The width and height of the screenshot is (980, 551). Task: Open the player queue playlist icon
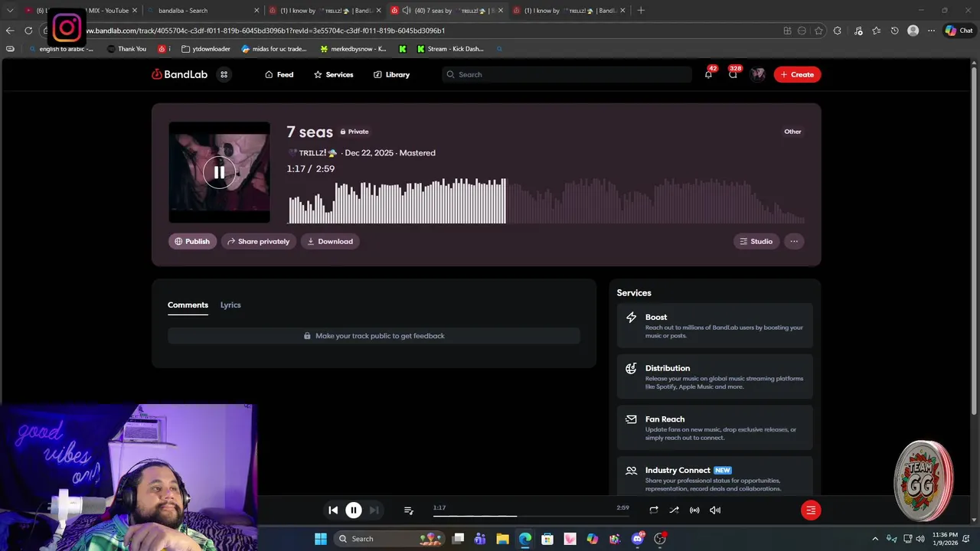[x=408, y=510]
